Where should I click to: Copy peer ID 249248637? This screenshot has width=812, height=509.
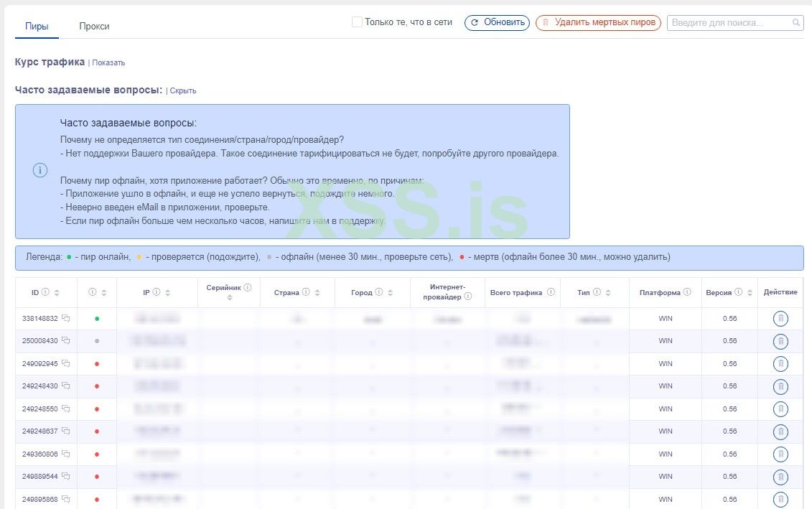(x=66, y=431)
